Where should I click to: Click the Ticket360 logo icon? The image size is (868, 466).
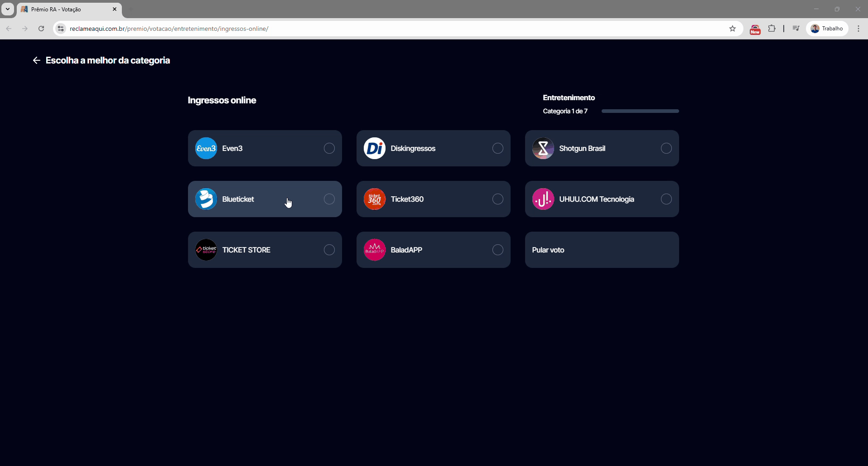coord(375,199)
